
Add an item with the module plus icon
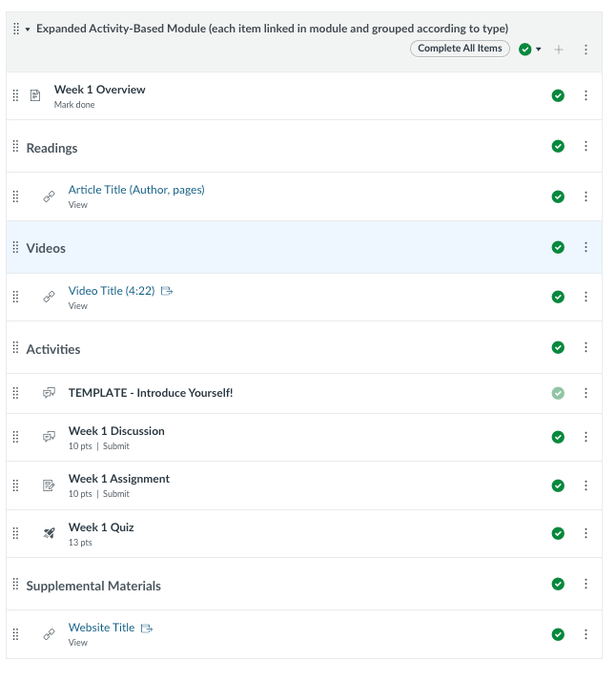[x=559, y=50]
